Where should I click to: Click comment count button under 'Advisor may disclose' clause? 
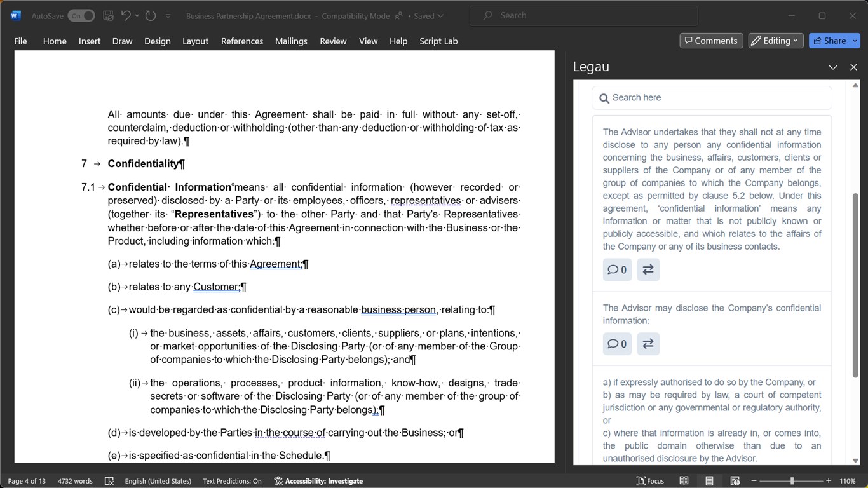tap(617, 344)
